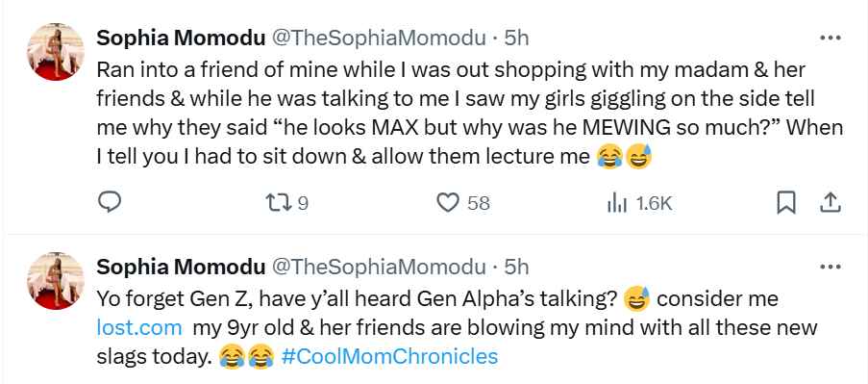The width and height of the screenshot is (868, 384).
Task: Open Sophia Momodu avatar on first tweet
Action: point(56,52)
